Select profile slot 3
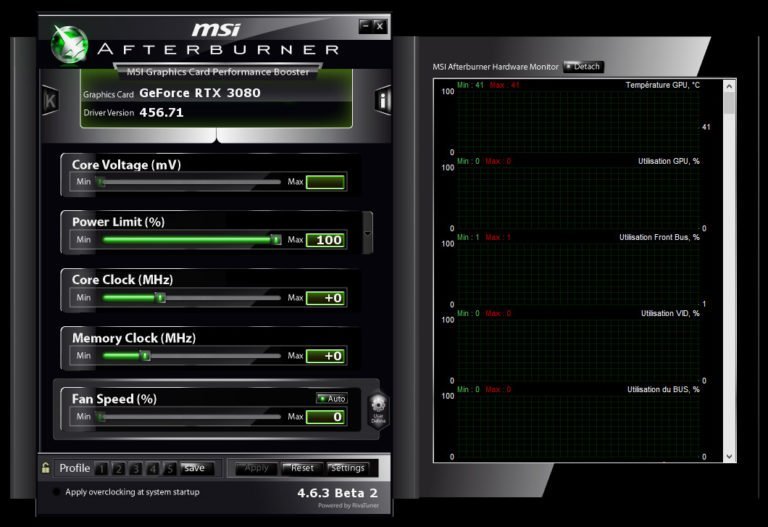 [x=136, y=469]
